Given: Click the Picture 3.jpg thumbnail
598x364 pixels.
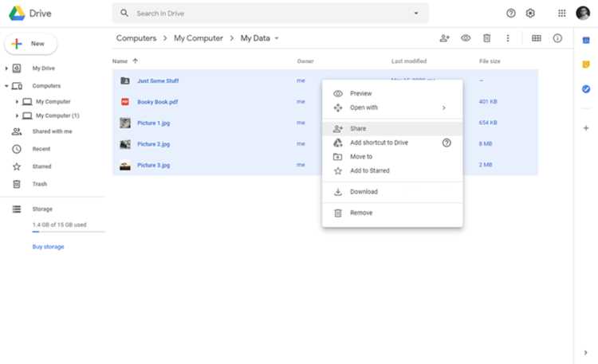Looking at the screenshot, I should (125, 165).
